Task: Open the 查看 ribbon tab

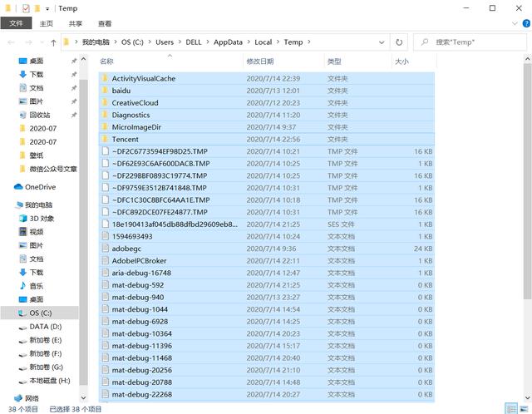Action: tap(105, 23)
